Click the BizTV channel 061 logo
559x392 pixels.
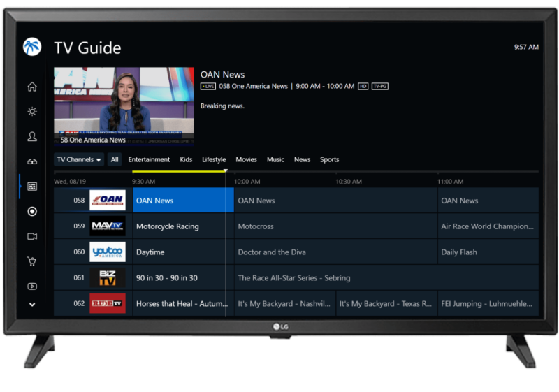108,277
